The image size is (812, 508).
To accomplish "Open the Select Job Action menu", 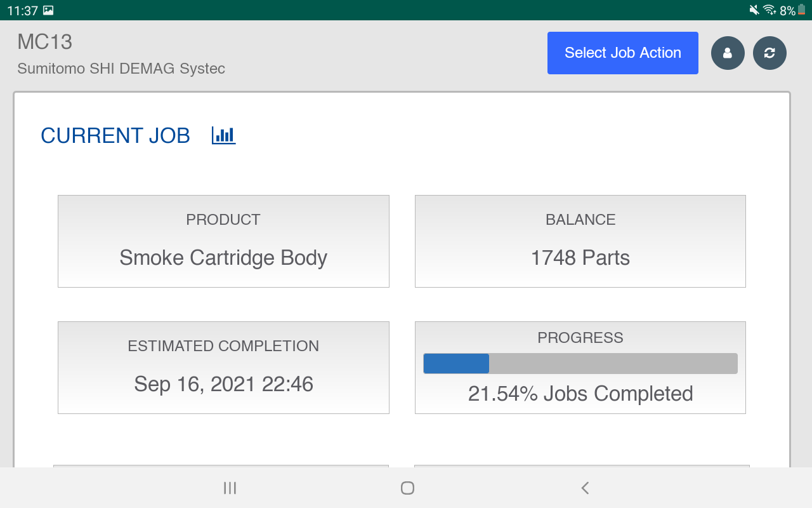I will click(x=622, y=53).
